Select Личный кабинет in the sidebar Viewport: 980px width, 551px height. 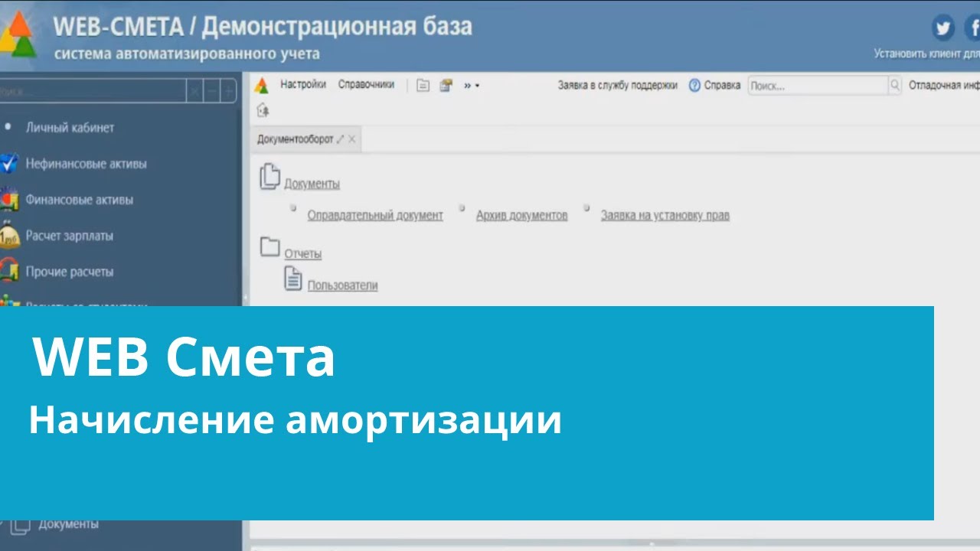point(70,128)
